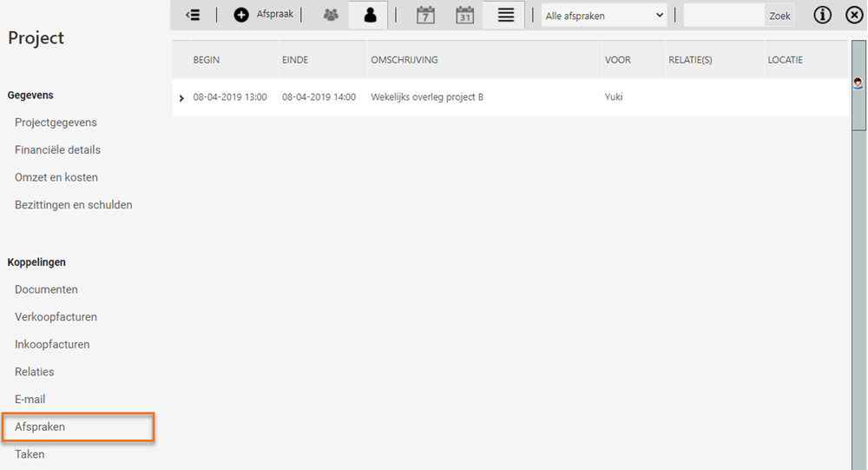Select the end time 08-04-2019 14:00
The width and height of the screenshot is (868, 470).
pyautogui.click(x=319, y=97)
